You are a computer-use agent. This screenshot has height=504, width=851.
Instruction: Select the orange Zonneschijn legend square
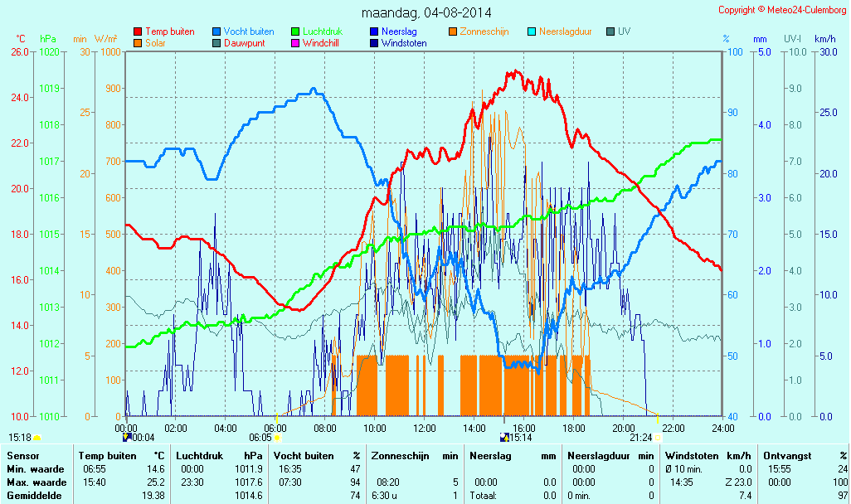(x=453, y=31)
